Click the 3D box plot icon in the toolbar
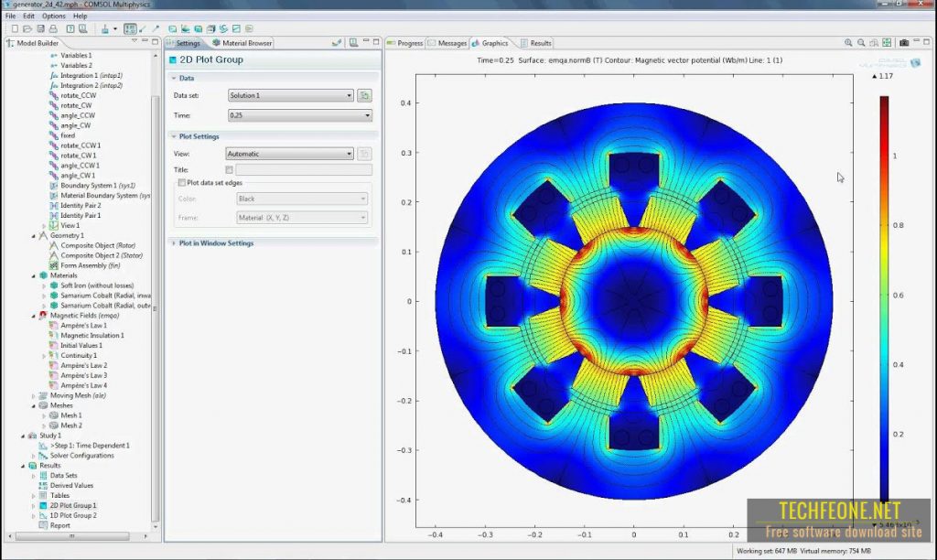 point(211,28)
